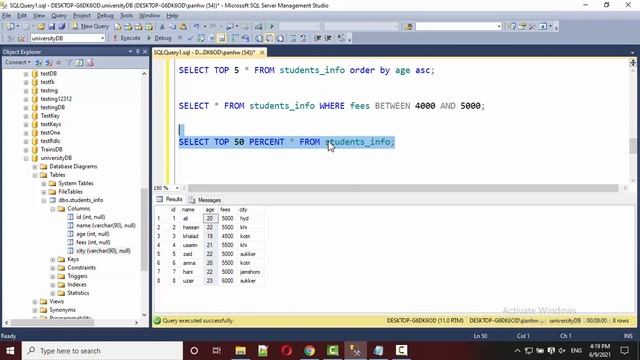Click the Save All toolbar icon

click(62, 27)
